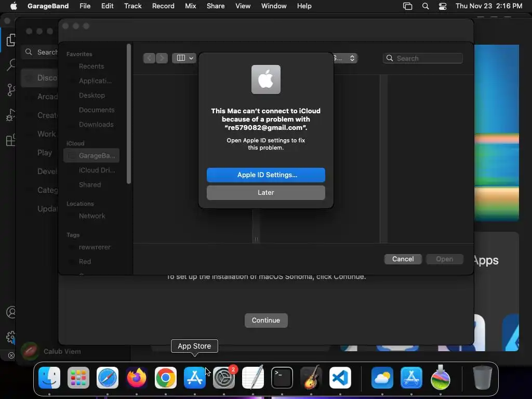Open Launchpad in the Dock
This screenshot has width=532, height=399.
tap(78, 378)
